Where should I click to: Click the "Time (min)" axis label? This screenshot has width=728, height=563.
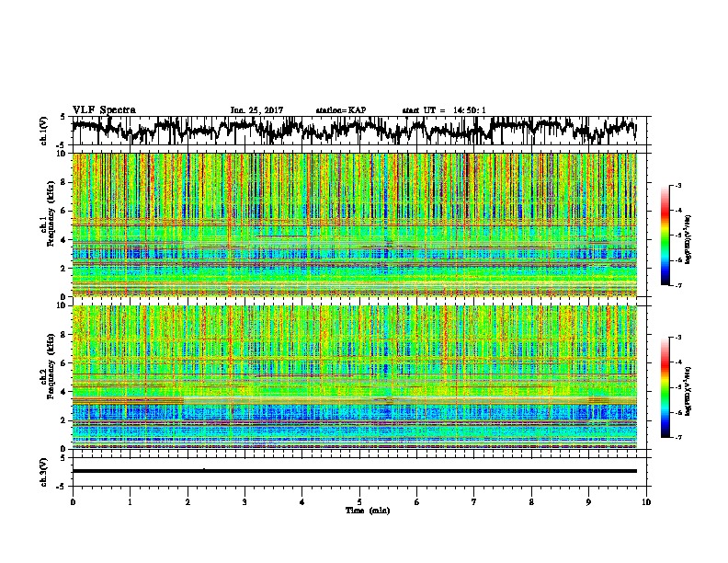[368, 511]
